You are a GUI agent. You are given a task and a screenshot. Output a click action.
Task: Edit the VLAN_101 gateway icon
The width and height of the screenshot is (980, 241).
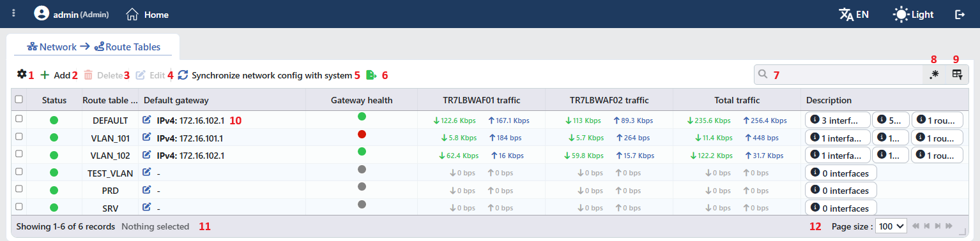pyautogui.click(x=147, y=136)
